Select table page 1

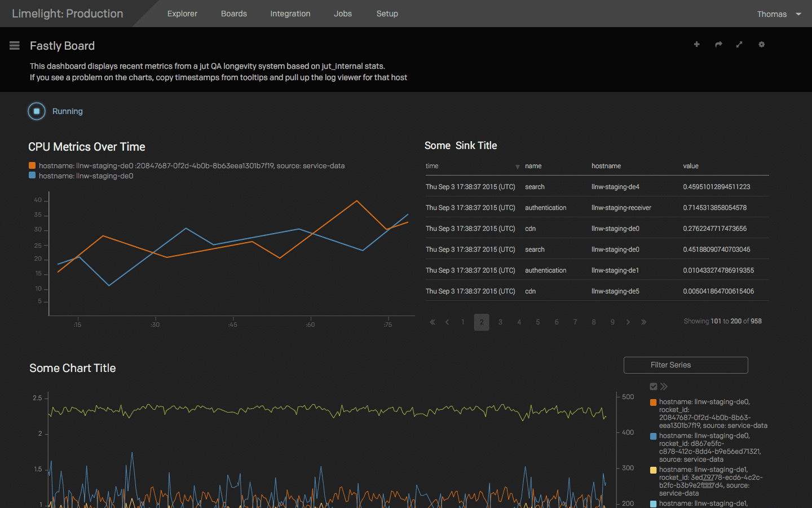tap(463, 322)
